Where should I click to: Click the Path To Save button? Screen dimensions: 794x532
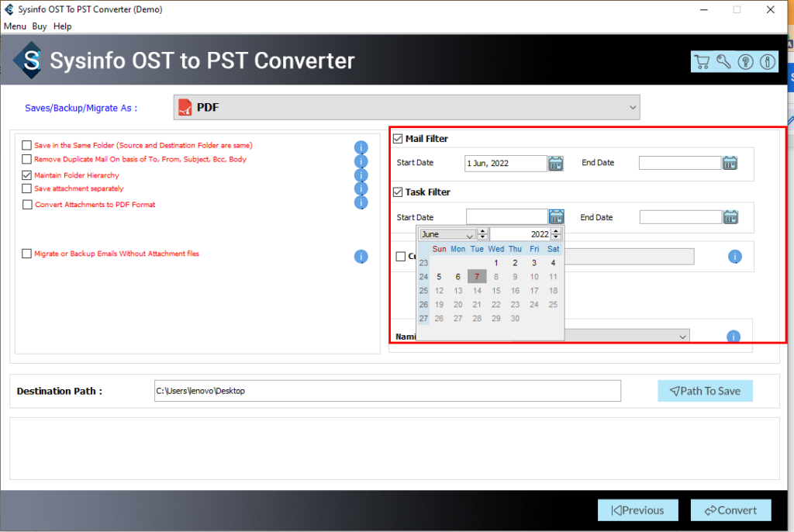[x=705, y=391]
